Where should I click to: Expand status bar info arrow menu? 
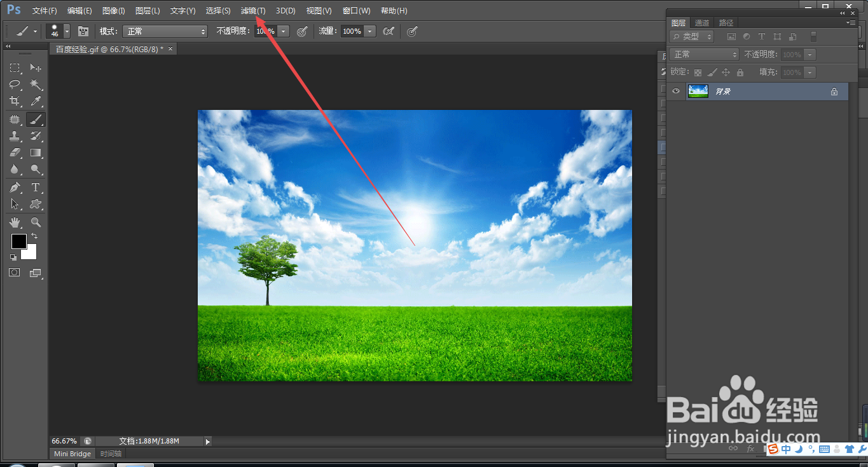pos(207,441)
